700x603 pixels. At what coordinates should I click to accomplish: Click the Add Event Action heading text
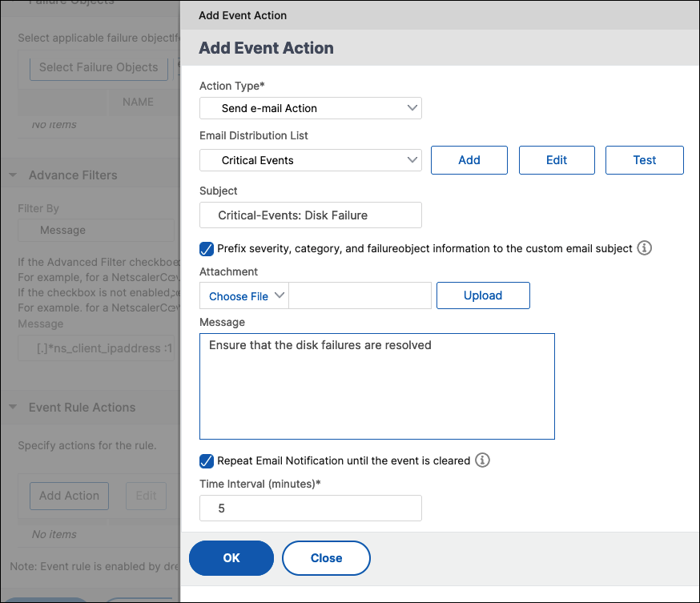[266, 48]
